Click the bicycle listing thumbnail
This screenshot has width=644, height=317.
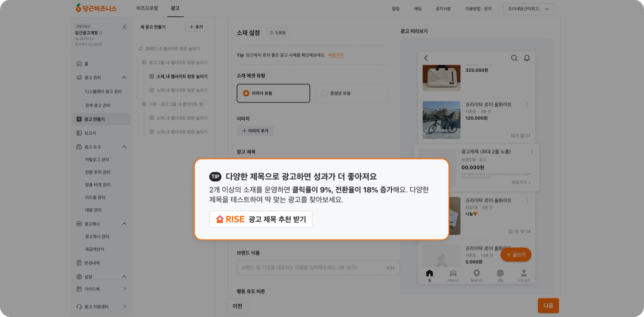[x=442, y=120]
